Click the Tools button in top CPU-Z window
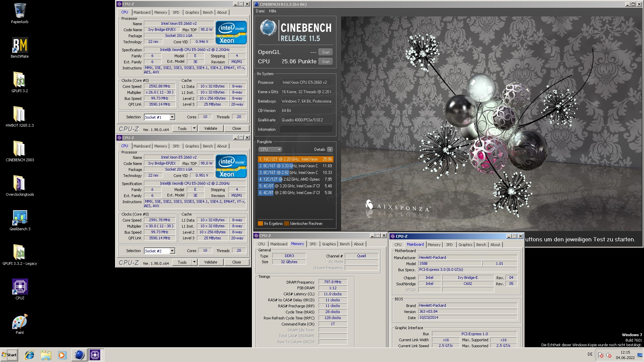This screenshot has width=644, height=362. coord(182,128)
